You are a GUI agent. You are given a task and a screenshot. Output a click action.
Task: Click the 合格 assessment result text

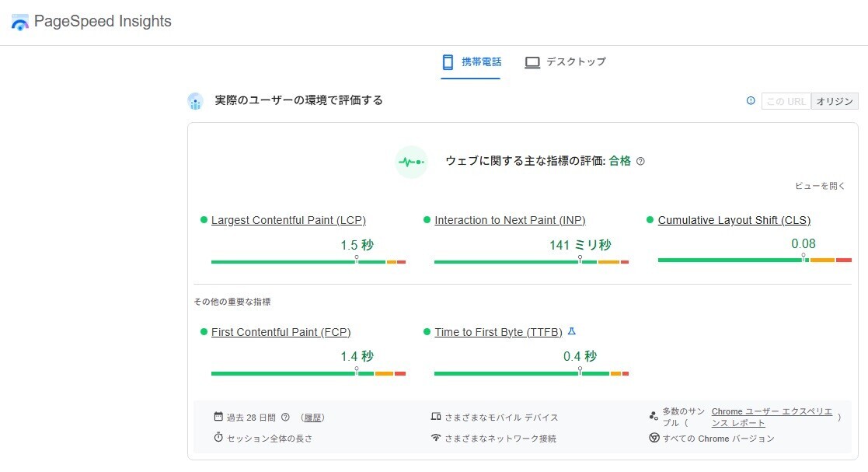(x=620, y=161)
